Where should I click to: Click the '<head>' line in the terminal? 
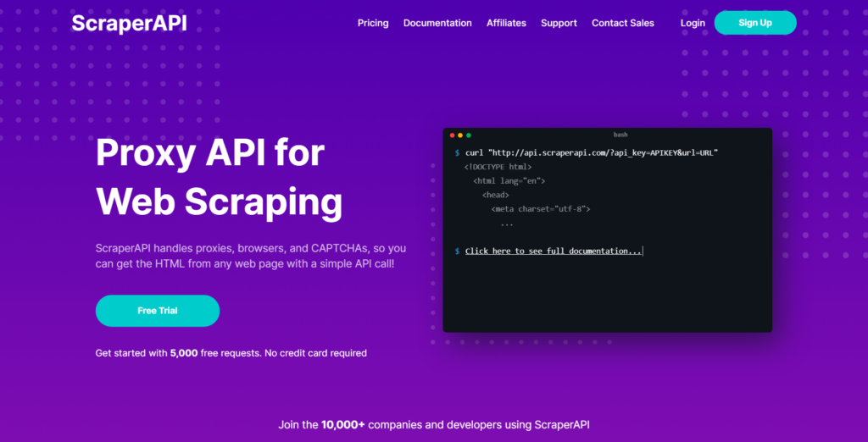click(x=495, y=195)
